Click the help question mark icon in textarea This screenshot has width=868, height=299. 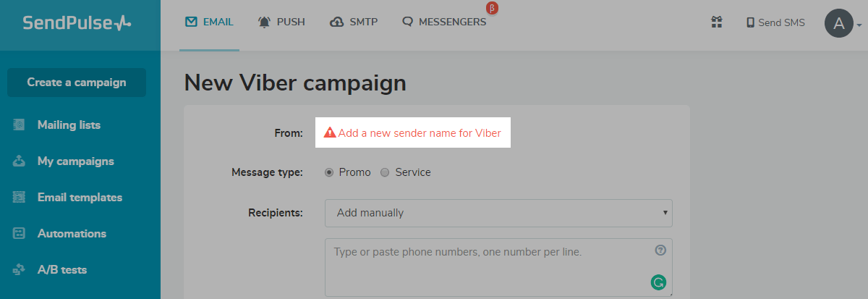point(660,250)
